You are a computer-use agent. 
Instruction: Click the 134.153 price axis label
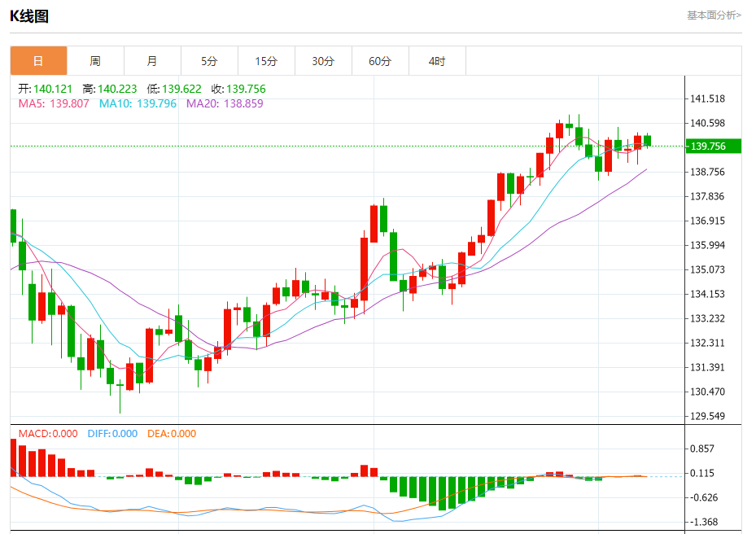tap(707, 294)
